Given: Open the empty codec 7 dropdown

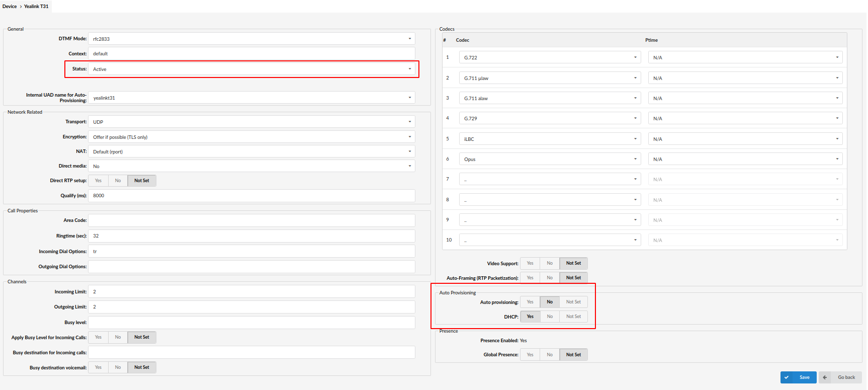Looking at the screenshot, I should tap(550, 179).
